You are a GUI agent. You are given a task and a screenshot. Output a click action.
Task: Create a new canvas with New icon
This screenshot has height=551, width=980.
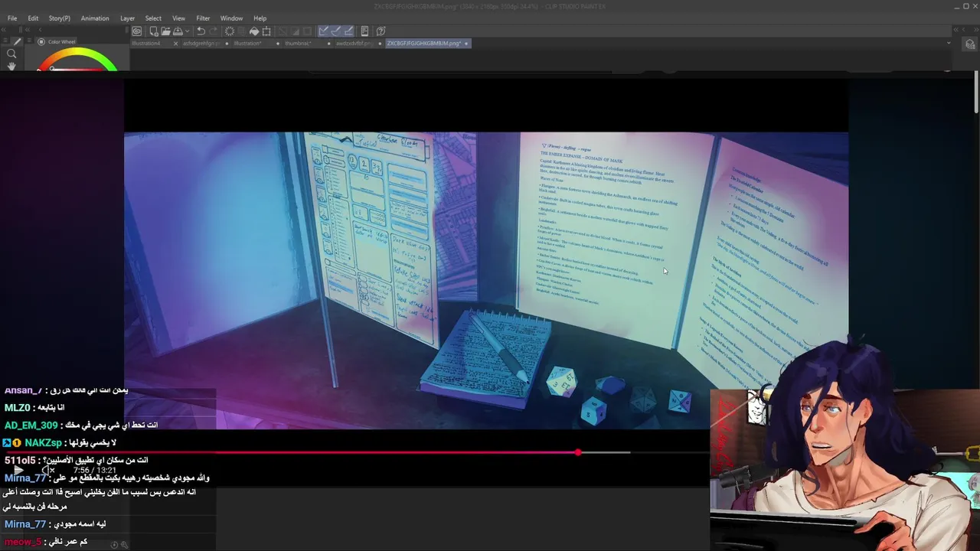click(153, 31)
